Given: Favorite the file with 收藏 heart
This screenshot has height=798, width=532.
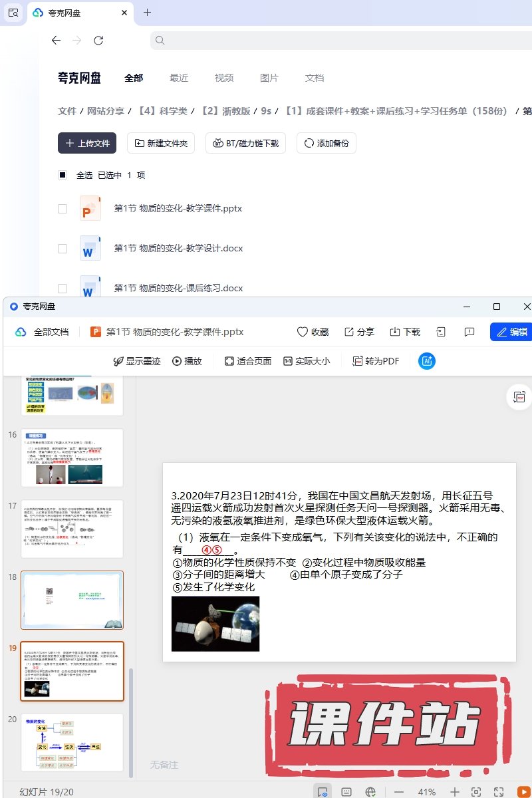Looking at the screenshot, I should tap(313, 332).
